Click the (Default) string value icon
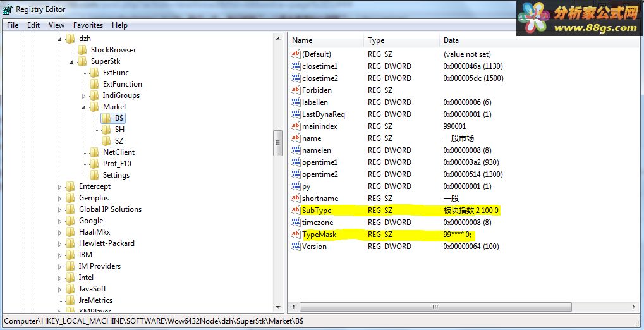 295,54
